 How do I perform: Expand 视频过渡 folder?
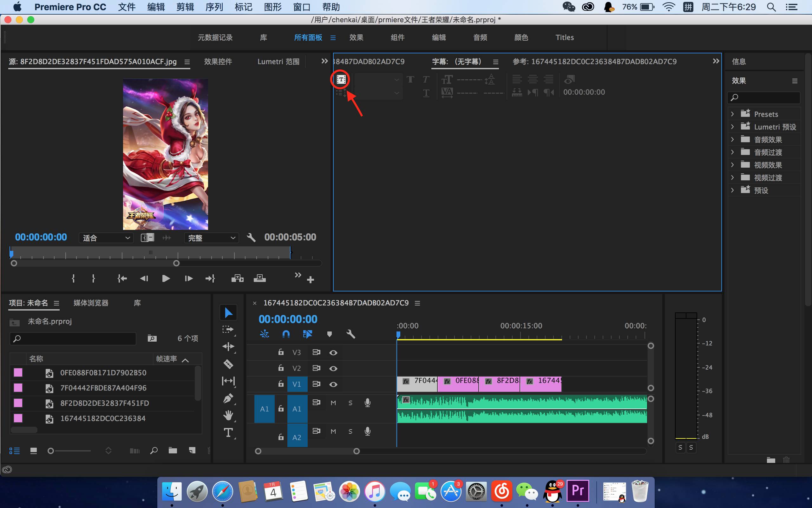[732, 178]
